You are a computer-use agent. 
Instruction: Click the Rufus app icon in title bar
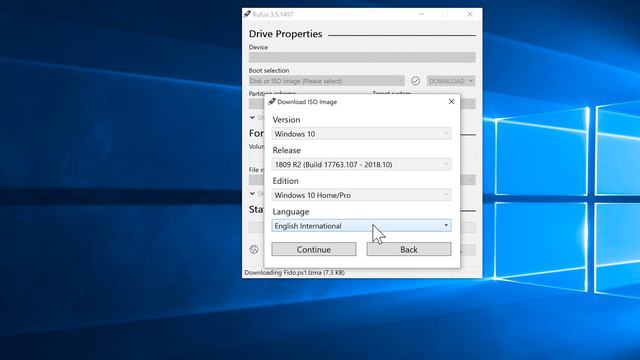[247, 14]
